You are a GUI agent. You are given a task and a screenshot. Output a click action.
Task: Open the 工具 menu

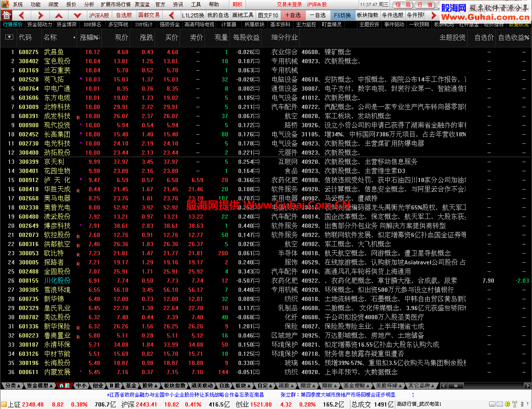coord(196,5)
